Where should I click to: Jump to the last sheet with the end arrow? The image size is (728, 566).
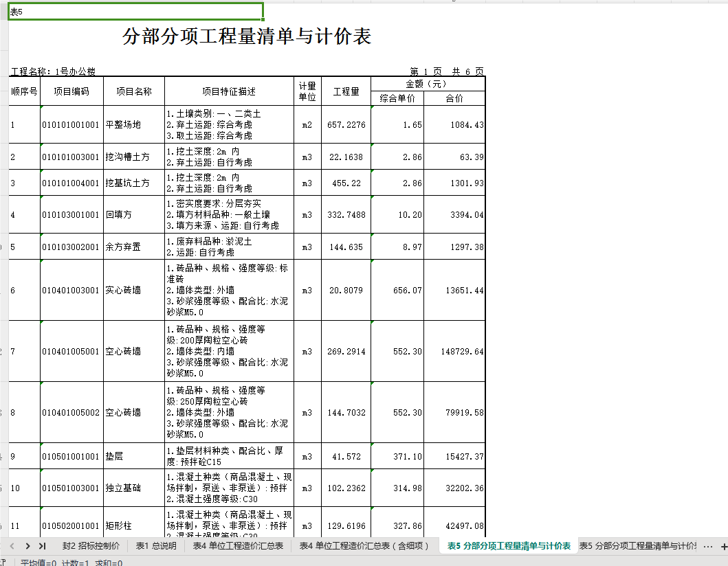(x=42, y=546)
